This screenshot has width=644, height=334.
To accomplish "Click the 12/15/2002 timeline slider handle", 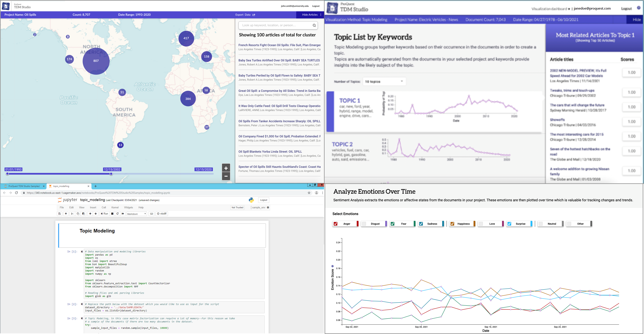I will 111,174.
